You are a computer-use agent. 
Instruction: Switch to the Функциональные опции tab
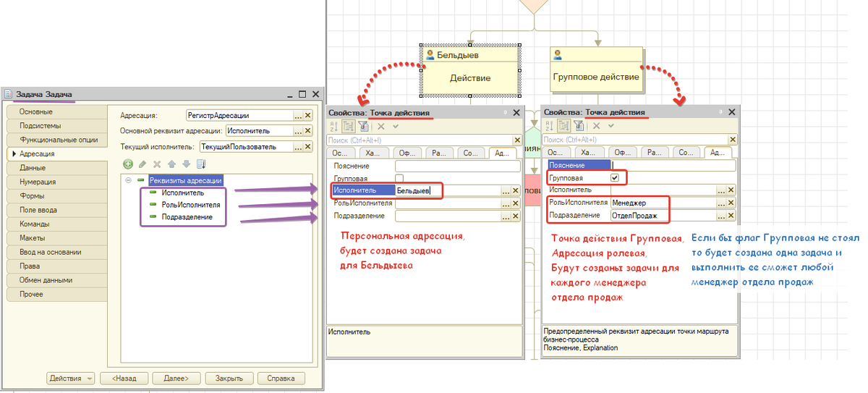click(56, 140)
